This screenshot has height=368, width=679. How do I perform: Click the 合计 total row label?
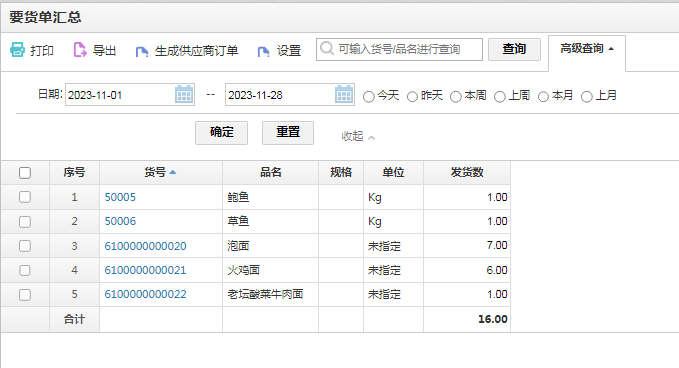74,320
